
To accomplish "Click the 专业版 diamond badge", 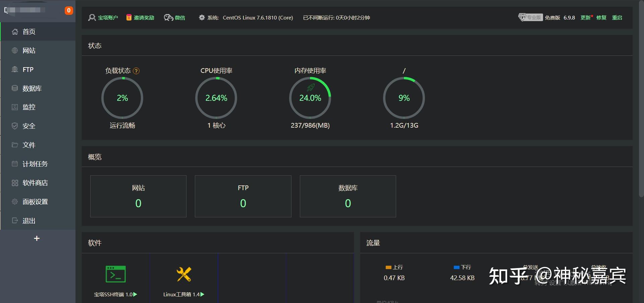I will coord(530,17).
